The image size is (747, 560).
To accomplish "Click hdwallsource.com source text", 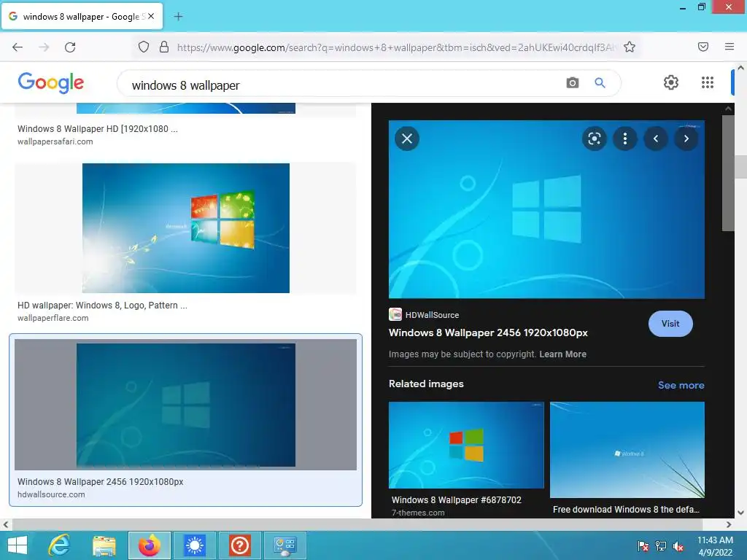I will coord(52,495).
